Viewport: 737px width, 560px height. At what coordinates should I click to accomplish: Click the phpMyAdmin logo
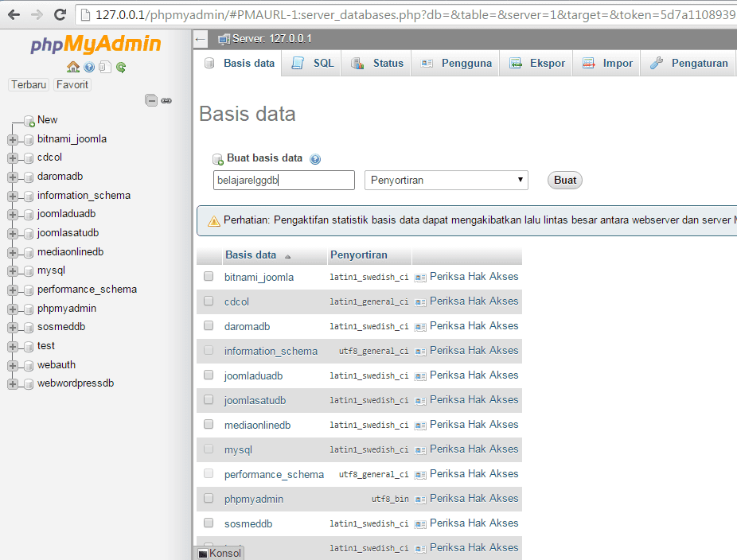point(96,45)
